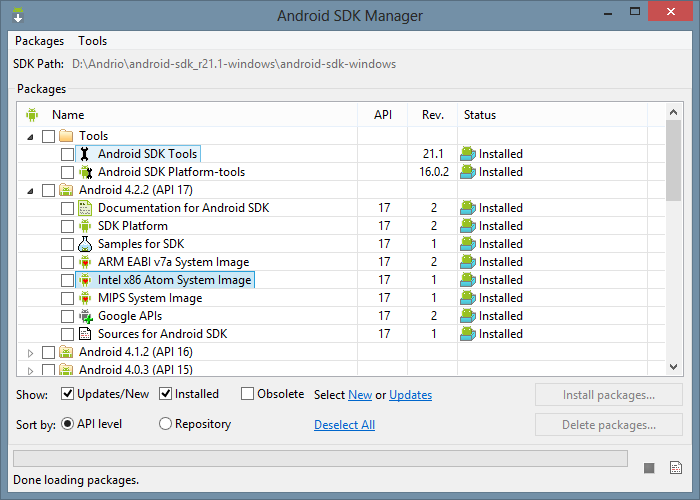700x500 pixels.
Task: Select the API level sort radio button
Action: click(67, 424)
